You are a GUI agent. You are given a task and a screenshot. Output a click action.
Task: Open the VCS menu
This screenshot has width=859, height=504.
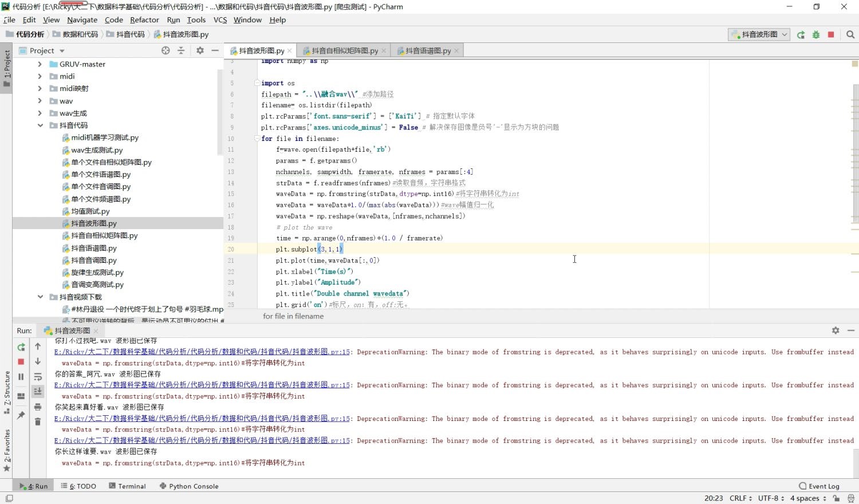(x=220, y=19)
